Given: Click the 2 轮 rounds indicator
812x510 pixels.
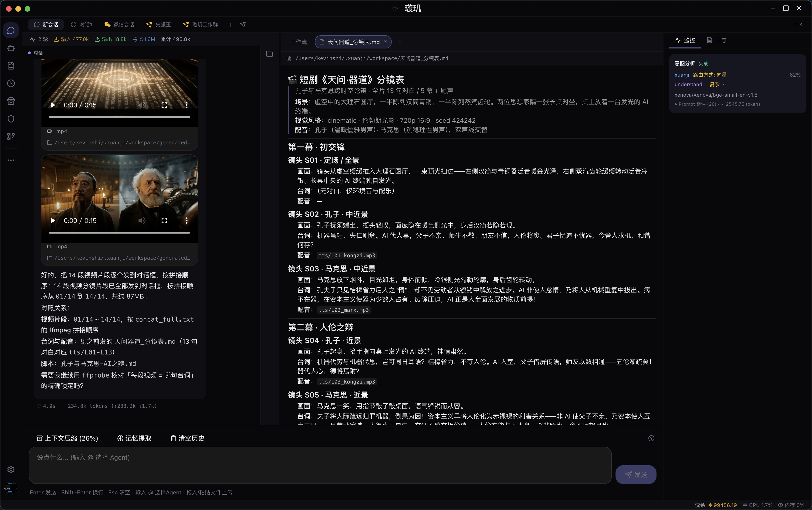Looking at the screenshot, I should point(39,39).
